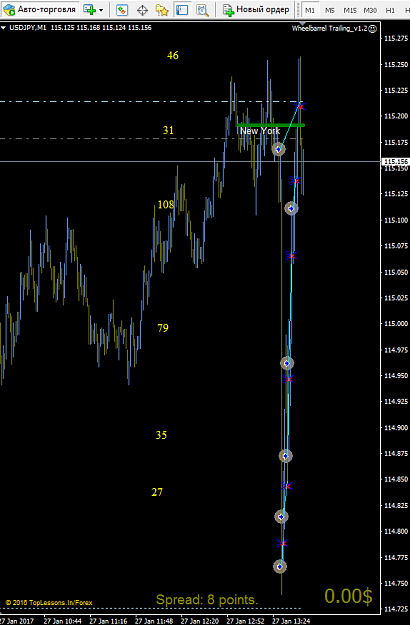The width and height of the screenshot is (410, 625).
Task: Select the lowest trade entry circle marker
Action: click(x=280, y=566)
